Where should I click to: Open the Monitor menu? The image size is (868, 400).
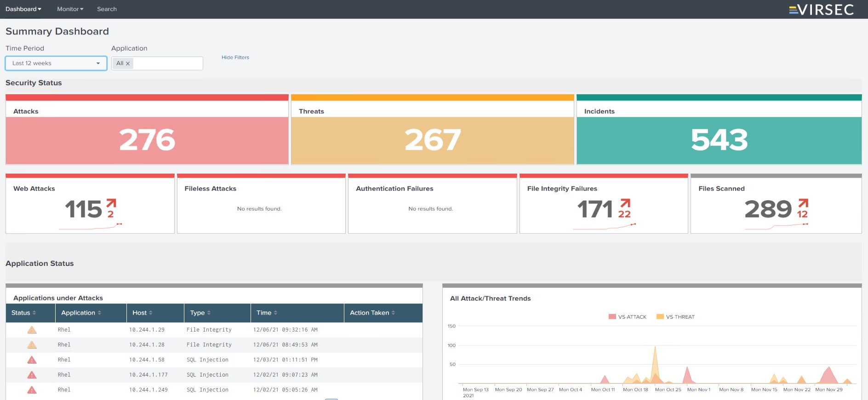click(70, 9)
